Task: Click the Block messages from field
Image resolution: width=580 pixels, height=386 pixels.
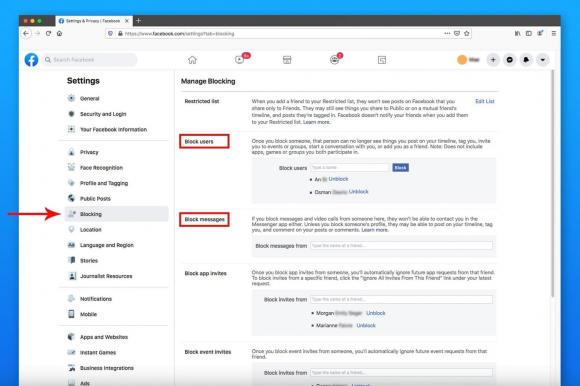Action: coord(402,246)
